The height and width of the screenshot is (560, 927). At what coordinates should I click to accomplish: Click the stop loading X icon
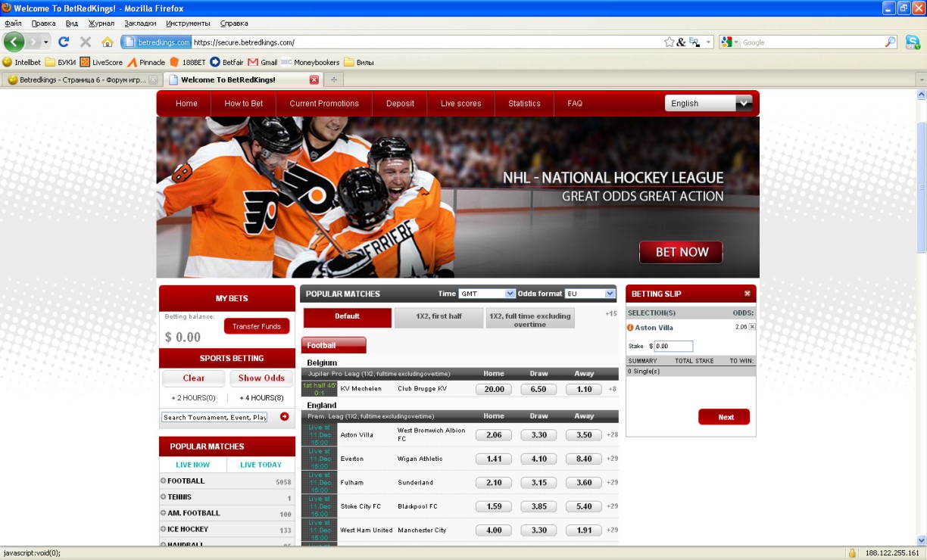86,42
